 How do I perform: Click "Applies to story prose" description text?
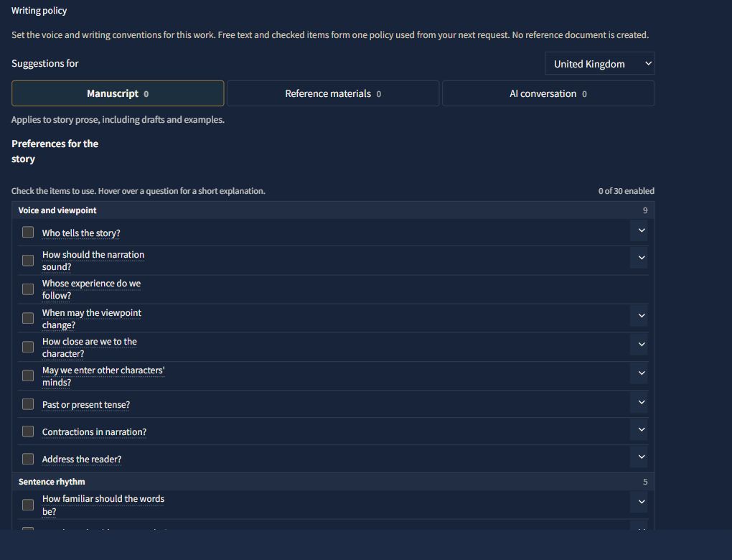coord(118,120)
